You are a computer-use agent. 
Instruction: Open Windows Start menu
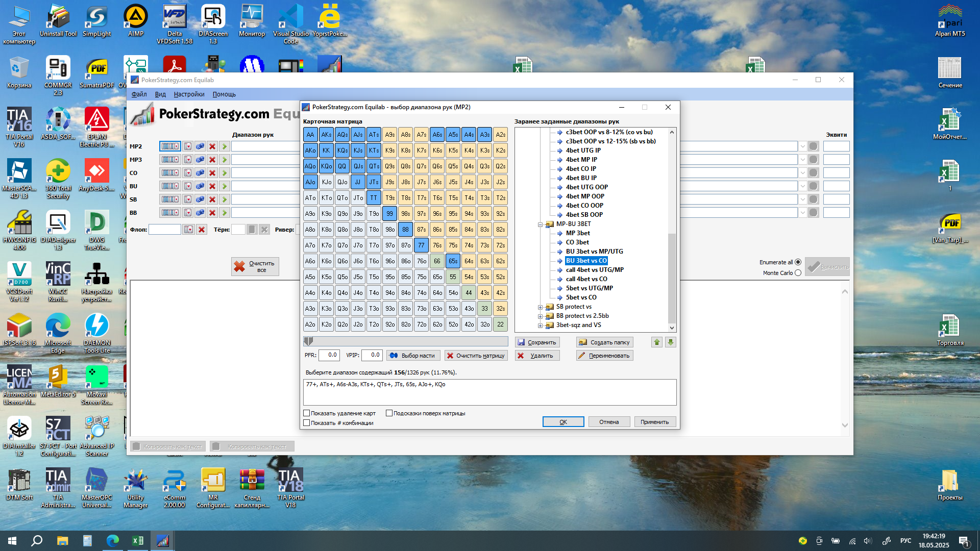click(x=12, y=541)
